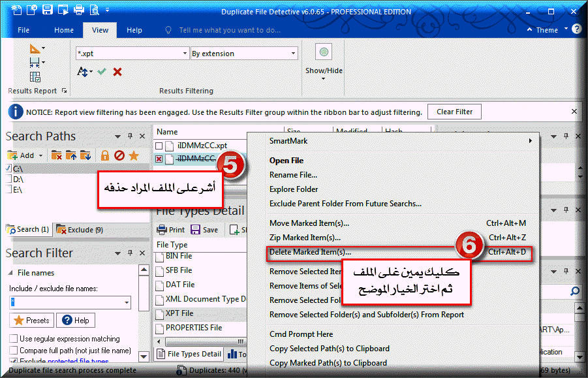Dismiss the filtering notice bar with its X
Viewport: 588px width, 378px height.
point(574,112)
